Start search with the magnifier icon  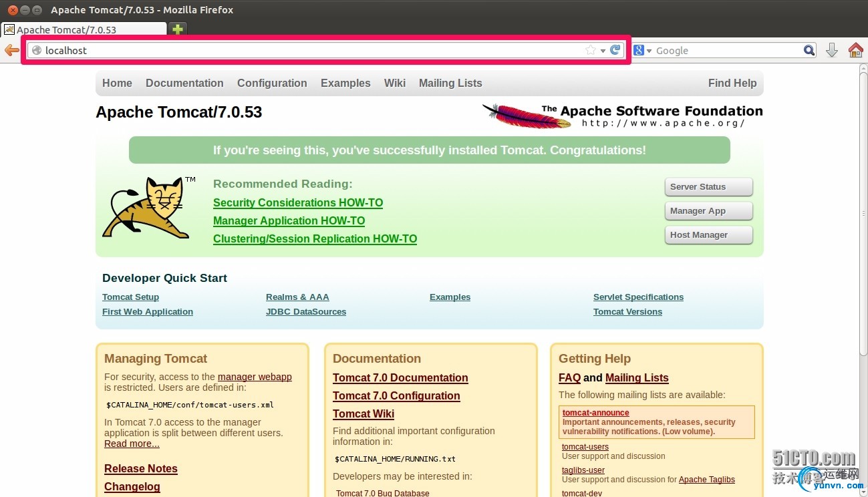click(809, 50)
